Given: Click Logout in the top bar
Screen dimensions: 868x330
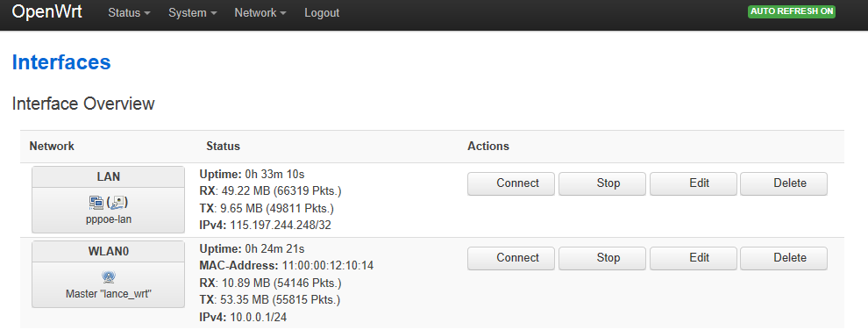Looking at the screenshot, I should pyautogui.click(x=322, y=13).
